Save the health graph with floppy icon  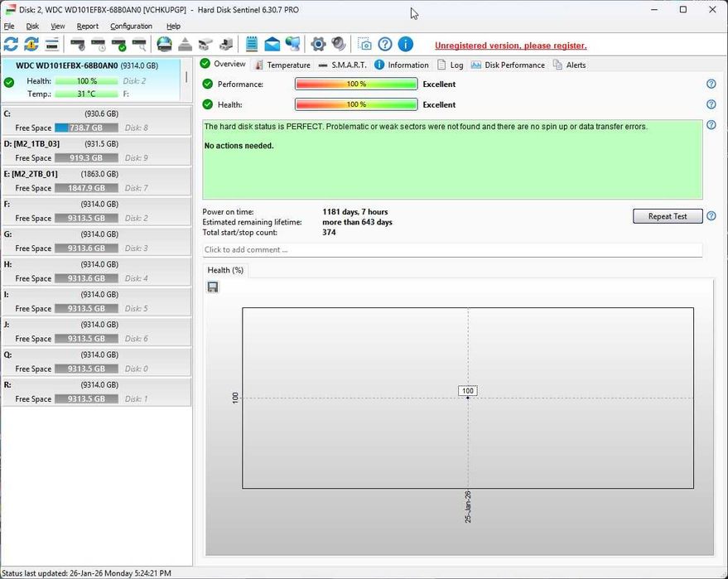(x=213, y=287)
